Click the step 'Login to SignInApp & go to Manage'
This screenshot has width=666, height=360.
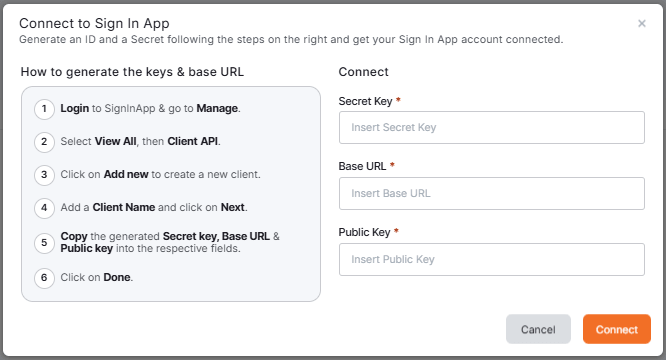pyautogui.click(x=150, y=109)
